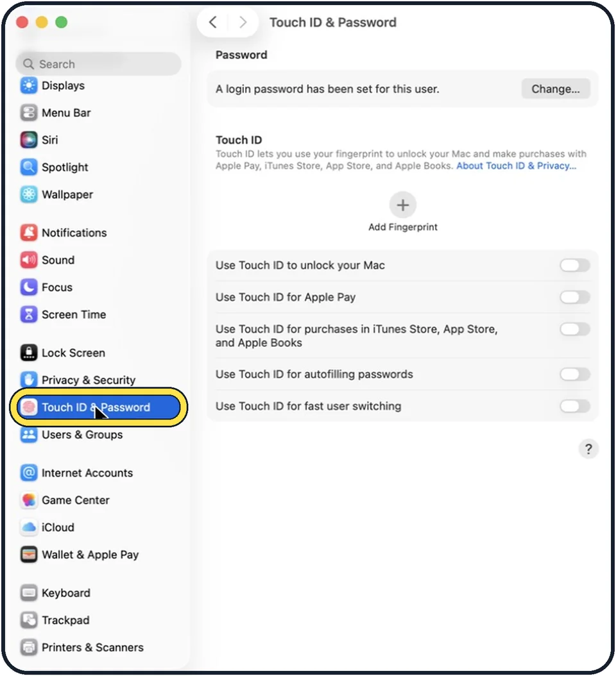Image resolution: width=616 pixels, height=676 pixels.
Task: Select the "Keyboard" sidebar label
Action: click(x=66, y=593)
